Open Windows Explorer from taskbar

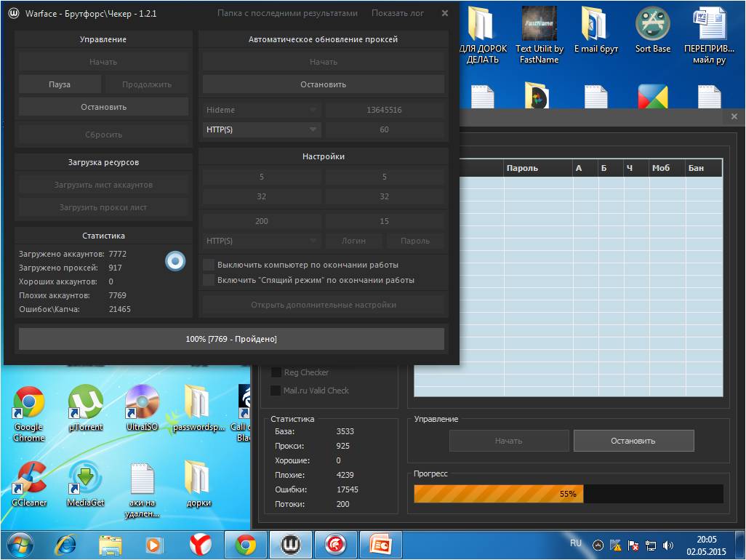click(x=110, y=545)
